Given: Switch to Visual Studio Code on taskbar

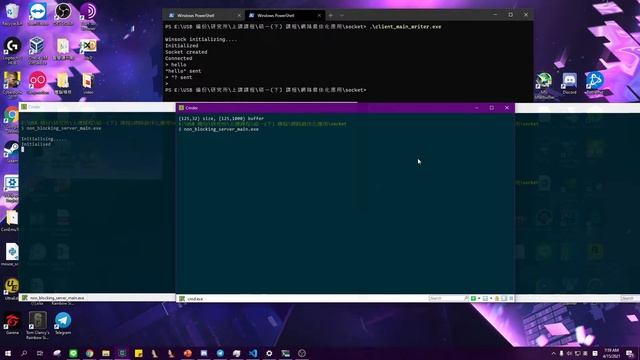Looking at the screenshot, I should click(x=253, y=353).
